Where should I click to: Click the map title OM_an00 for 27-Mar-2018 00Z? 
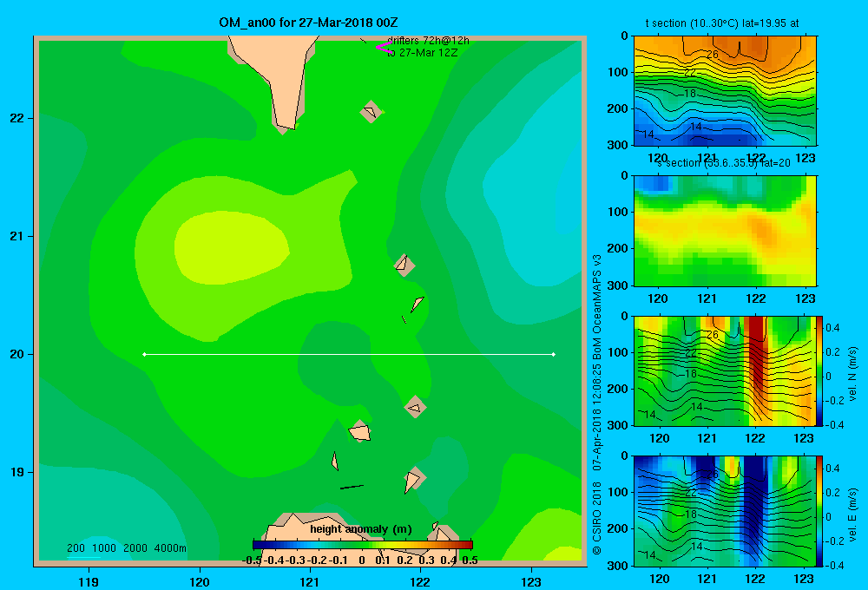click(x=308, y=23)
